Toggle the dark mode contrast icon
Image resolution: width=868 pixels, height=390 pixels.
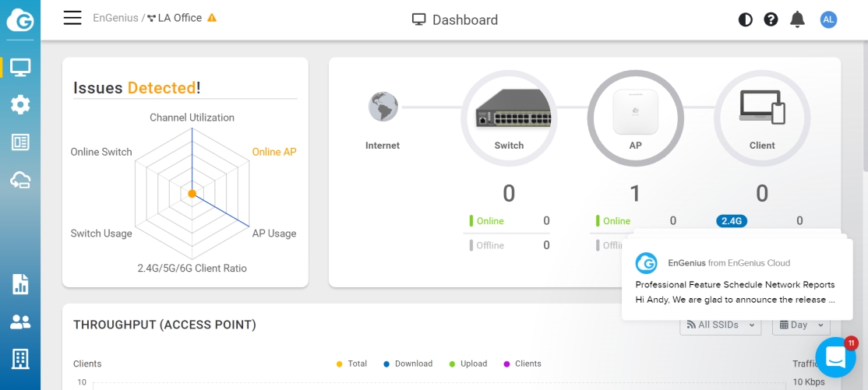click(x=746, y=19)
